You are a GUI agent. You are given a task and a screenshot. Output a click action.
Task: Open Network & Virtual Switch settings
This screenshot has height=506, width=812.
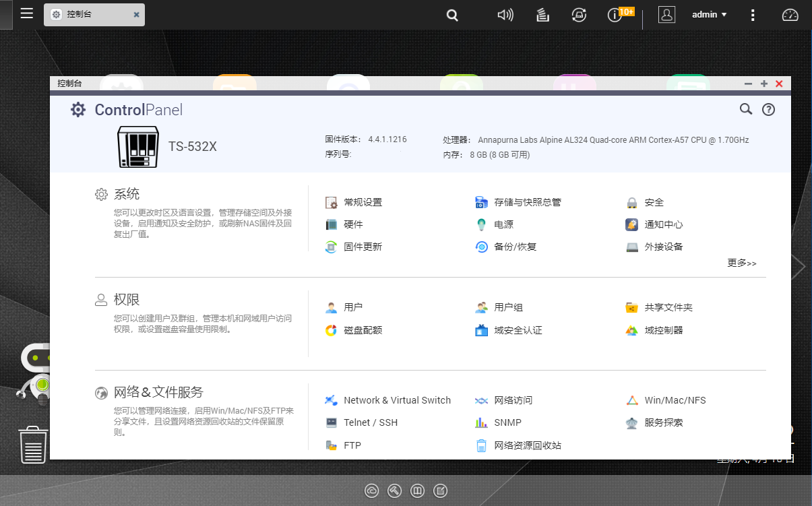(x=396, y=400)
